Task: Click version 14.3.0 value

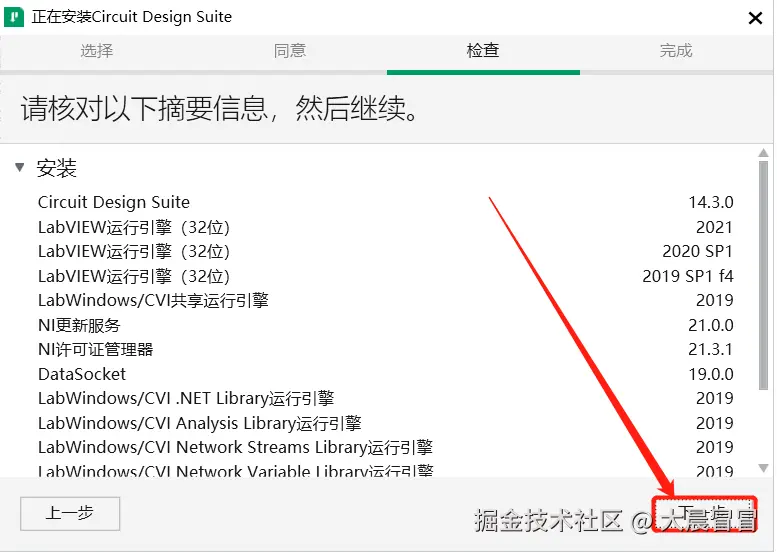Action: (711, 202)
